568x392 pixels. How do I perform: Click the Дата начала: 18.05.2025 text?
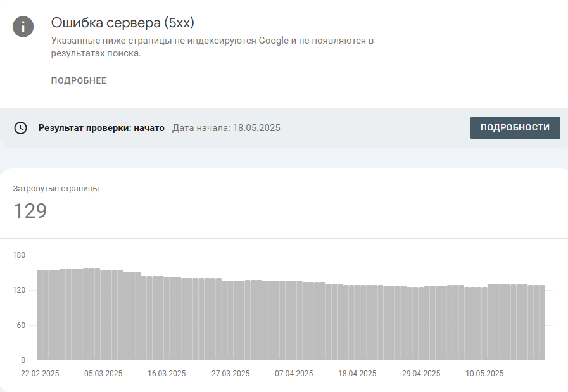pos(226,128)
